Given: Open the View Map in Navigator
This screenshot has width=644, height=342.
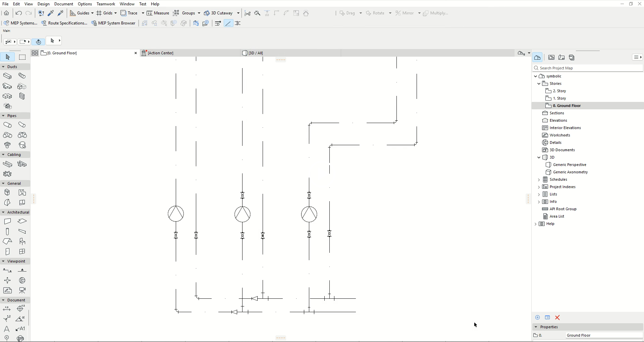Looking at the screenshot, I should (551, 58).
